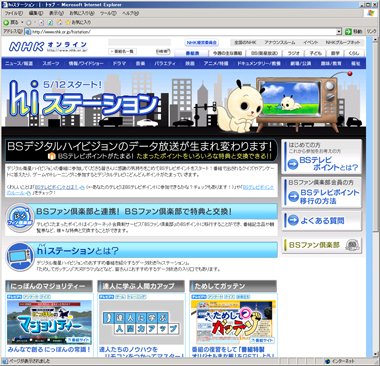380x366 pixels.
Task: Click the アナウンスルーム top link
Action: [280, 43]
